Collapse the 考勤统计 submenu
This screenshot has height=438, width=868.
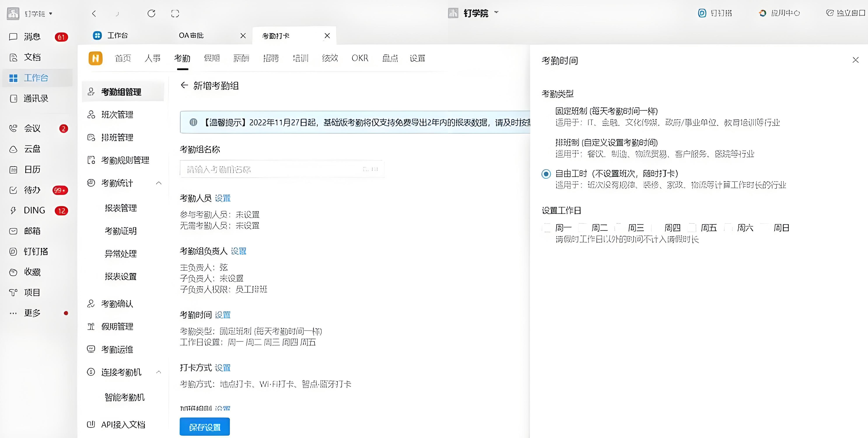click(159, 183)
